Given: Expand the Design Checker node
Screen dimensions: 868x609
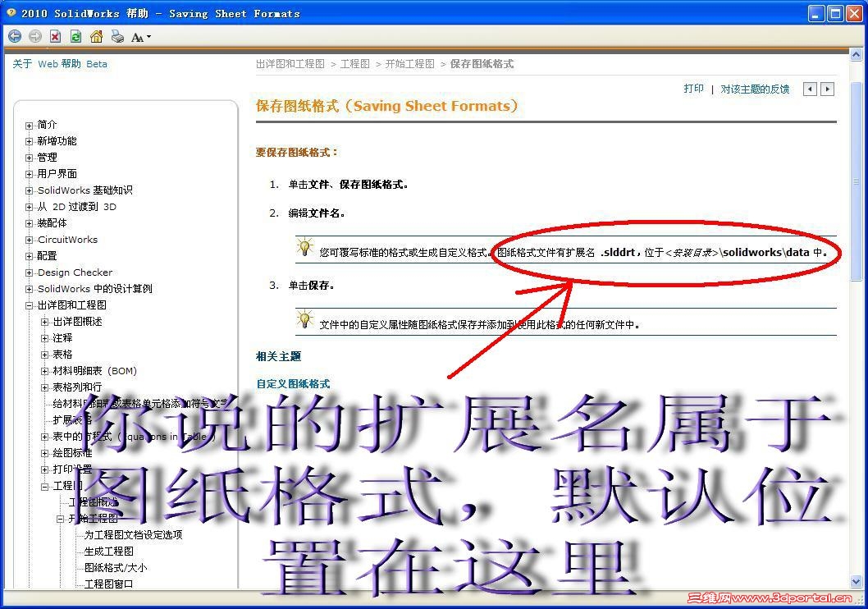Looking at the screenshot, I should click(30, 273).
